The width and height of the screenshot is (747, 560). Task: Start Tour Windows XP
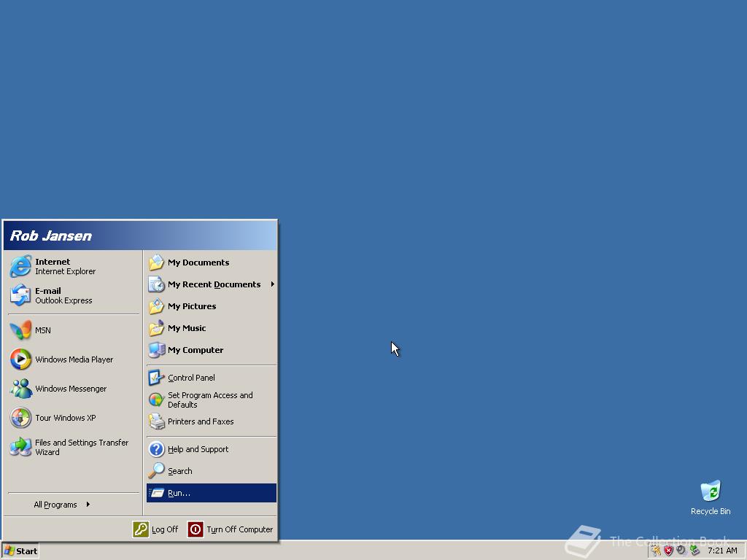(x=74, y=418)
